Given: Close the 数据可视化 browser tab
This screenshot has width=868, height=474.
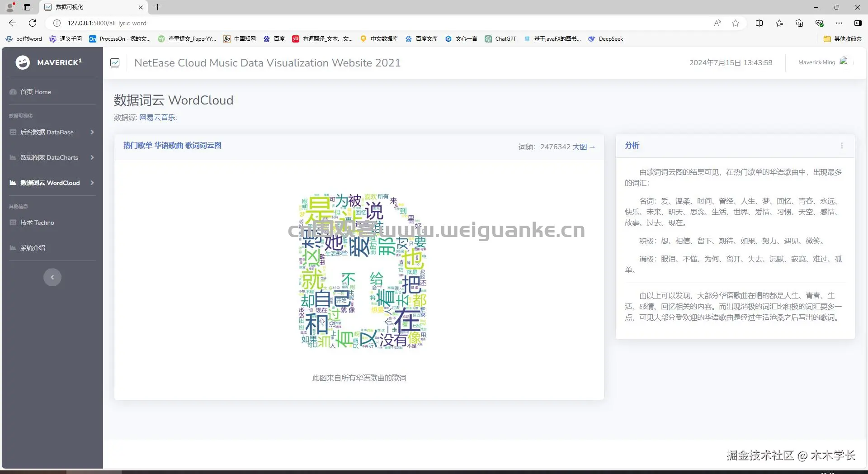Looking at the screenshot, I should (x=141, y=7).
